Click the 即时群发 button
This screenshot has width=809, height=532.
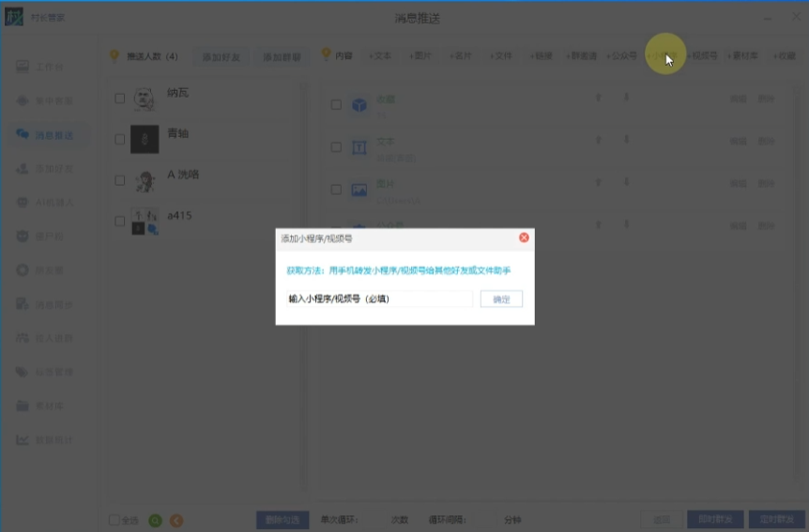tap(715, 520)
